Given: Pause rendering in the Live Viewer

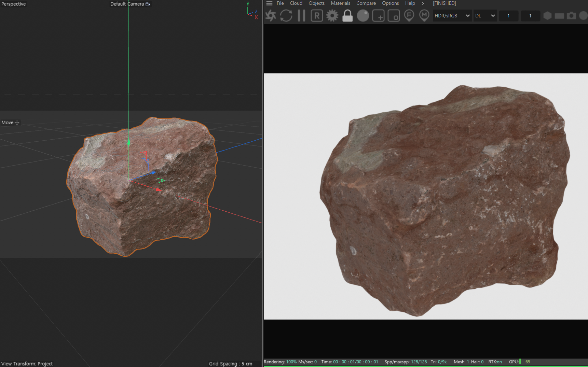Looking at the screenshot, I should (301, 16).
